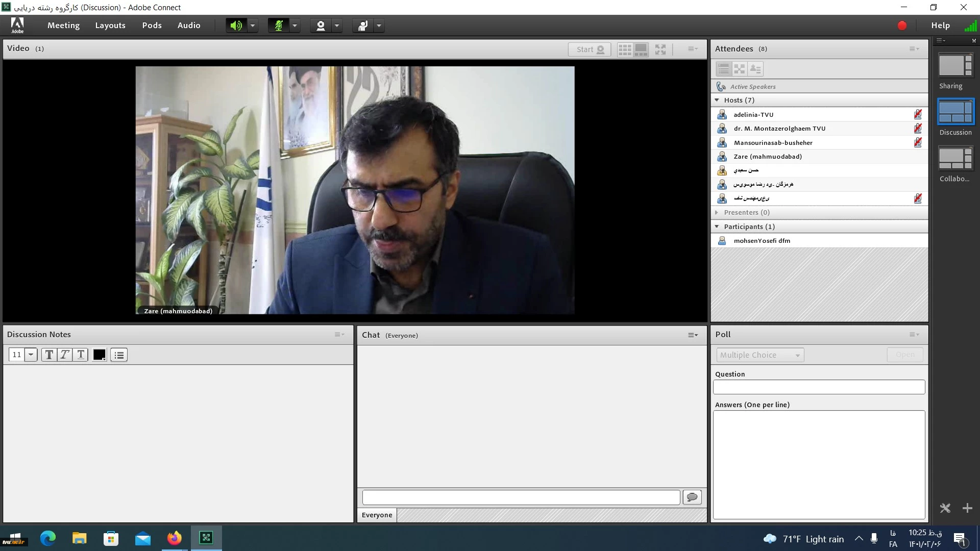The image size is (980, 551).
Task: Expand the Presenters (0) group
Action: coord(717,212)
